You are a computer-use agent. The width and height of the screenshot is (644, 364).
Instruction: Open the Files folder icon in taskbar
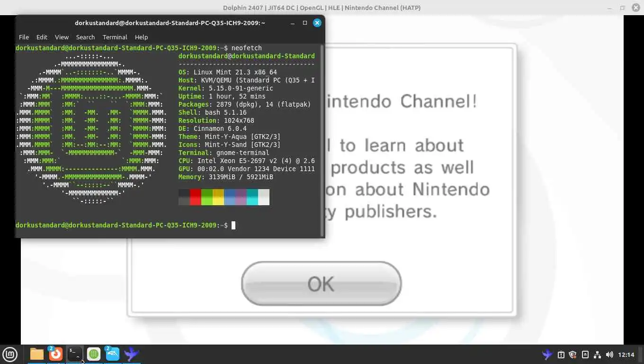click(x=37, y=354)
